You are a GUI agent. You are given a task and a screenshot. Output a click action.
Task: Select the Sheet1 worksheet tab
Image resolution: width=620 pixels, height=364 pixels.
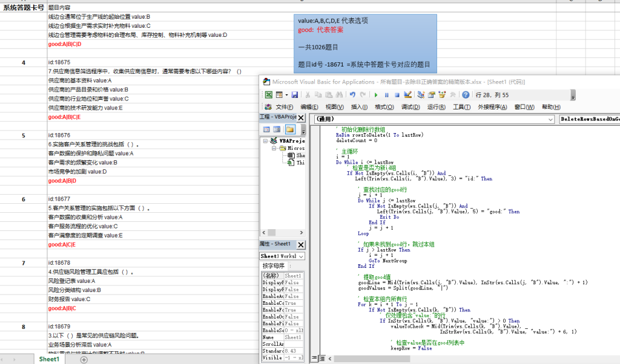click(x=49, y=359)
